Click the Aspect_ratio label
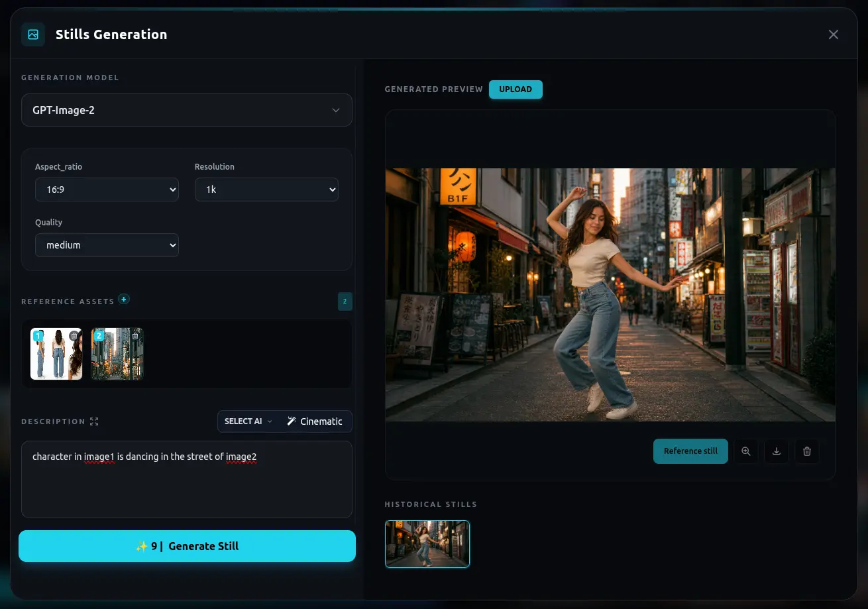Screen dimensions: 868x609 click(x=59, y=167)
